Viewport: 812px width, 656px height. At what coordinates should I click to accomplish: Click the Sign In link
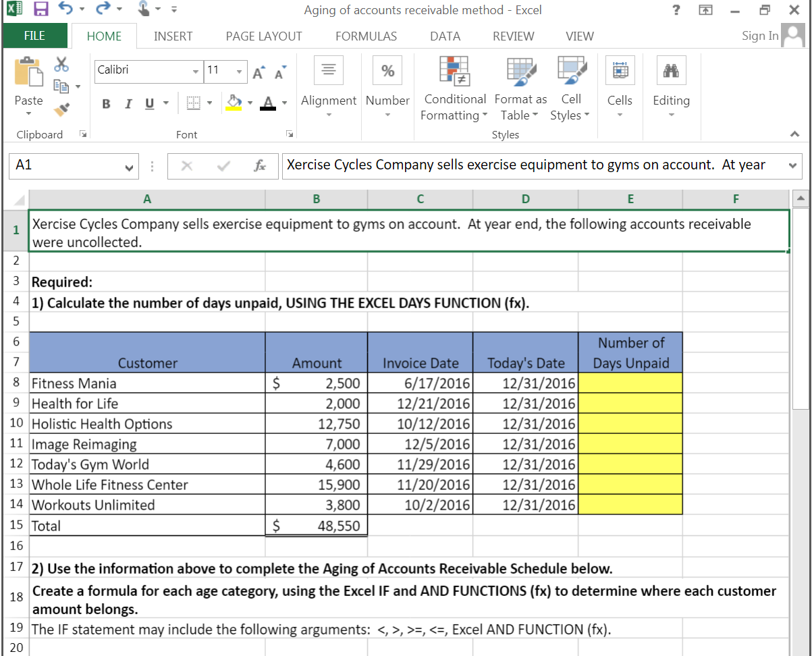759,35
